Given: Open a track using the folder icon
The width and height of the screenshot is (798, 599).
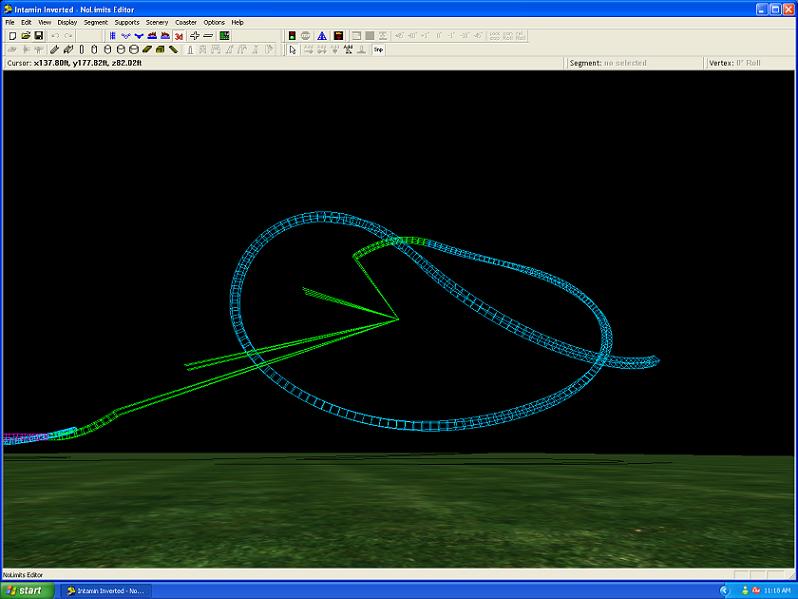Looking at the screenshot, I should click(x=25, y=36).
